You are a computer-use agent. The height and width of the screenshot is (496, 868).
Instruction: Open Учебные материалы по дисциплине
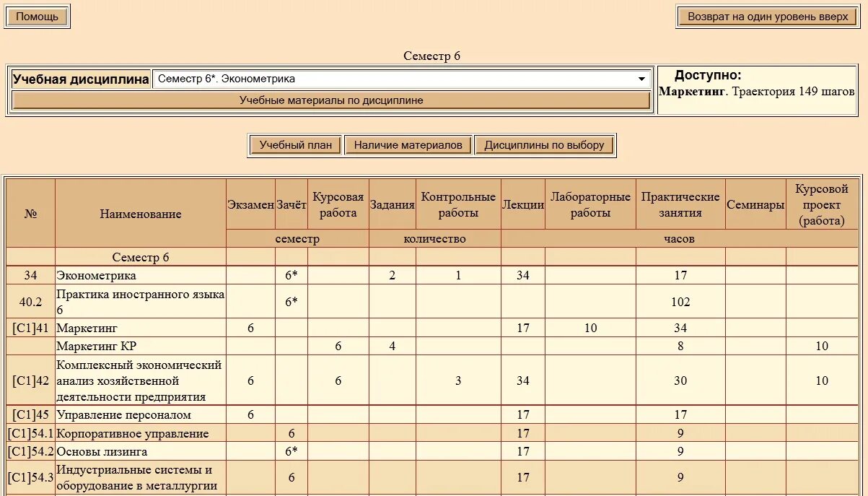(331, 100)
